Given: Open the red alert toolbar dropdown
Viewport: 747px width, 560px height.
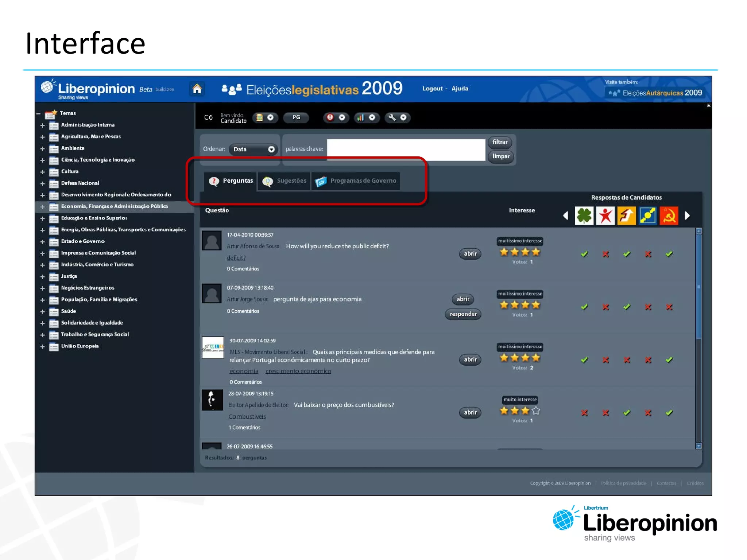Looking at the screenshot, I should click(336, 117).
